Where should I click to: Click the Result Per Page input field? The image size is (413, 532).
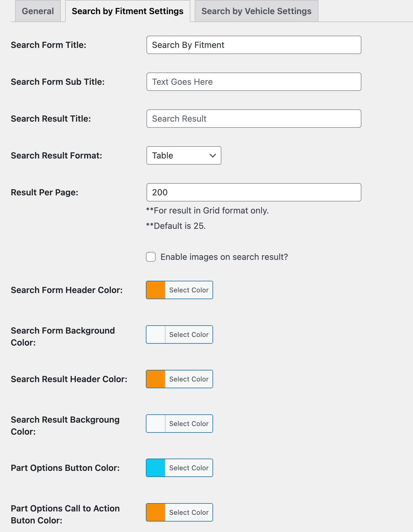pos(254,192)
